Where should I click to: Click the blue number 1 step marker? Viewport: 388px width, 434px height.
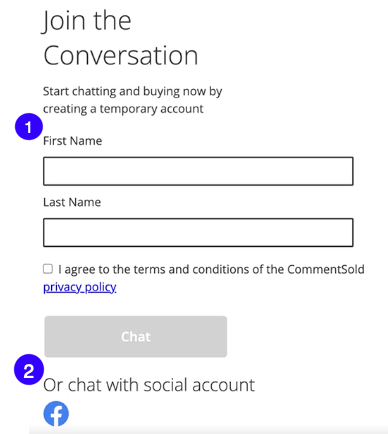29,127
